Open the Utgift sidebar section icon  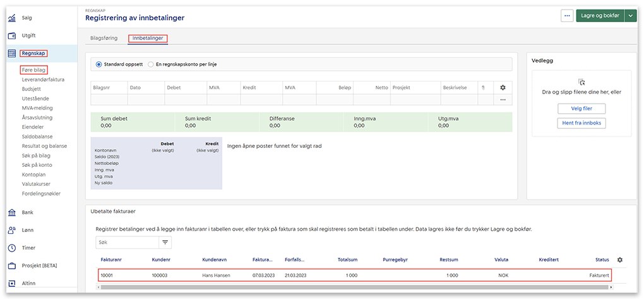click(x=12, y=35)
